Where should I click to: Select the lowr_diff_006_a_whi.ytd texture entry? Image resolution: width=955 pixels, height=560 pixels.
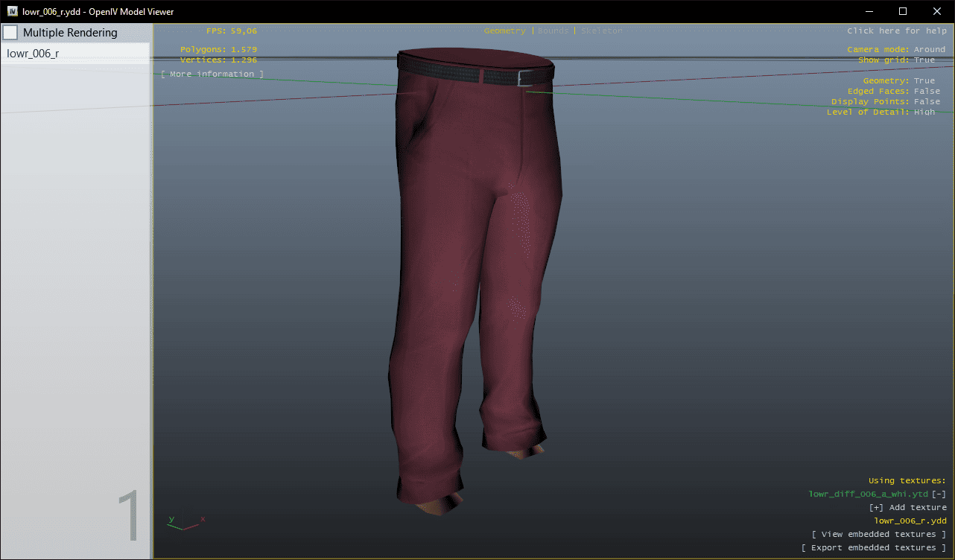[x=868, y=494]
